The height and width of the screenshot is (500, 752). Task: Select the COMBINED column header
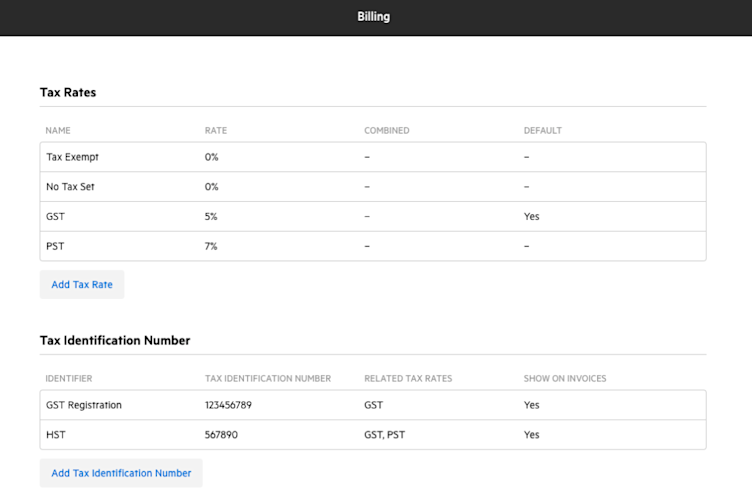[x=387, y=130]
